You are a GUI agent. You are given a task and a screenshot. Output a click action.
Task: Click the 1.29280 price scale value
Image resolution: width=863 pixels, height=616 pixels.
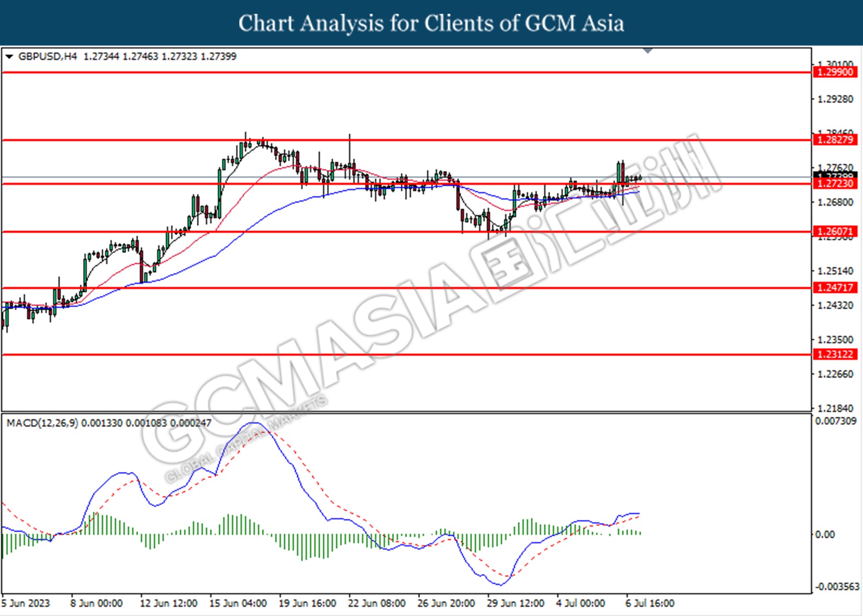pos(835,99)
